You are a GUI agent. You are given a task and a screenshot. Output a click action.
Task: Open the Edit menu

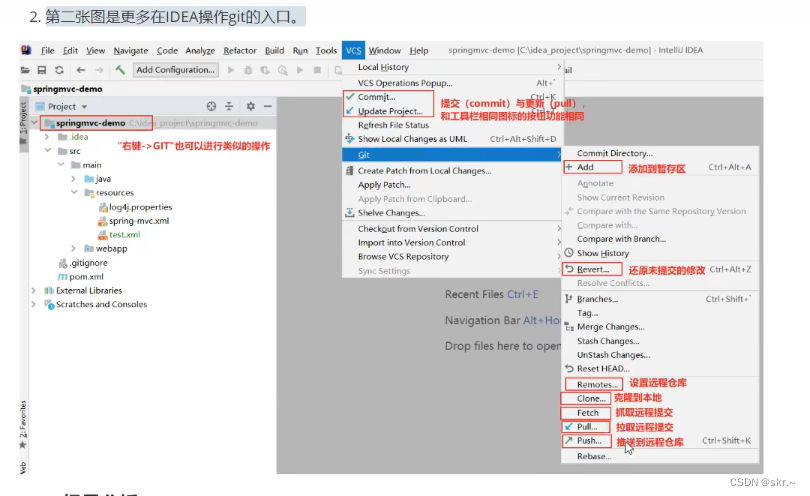click(x=70, y=50)
